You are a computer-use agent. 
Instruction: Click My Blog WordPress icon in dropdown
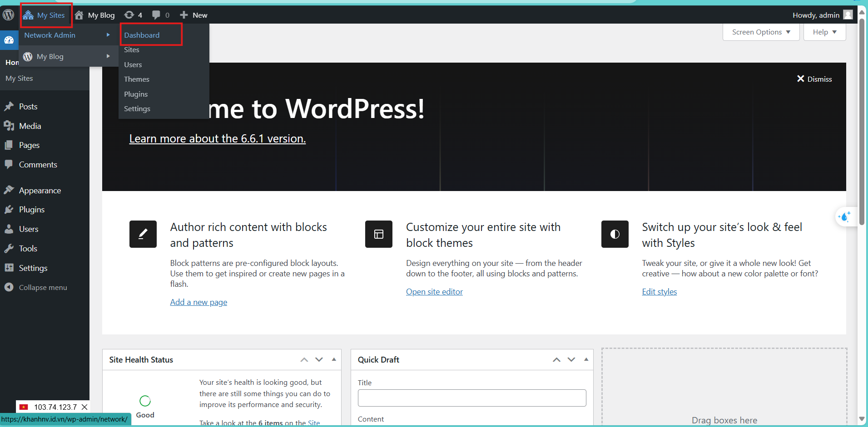click(x=28, y=56)
